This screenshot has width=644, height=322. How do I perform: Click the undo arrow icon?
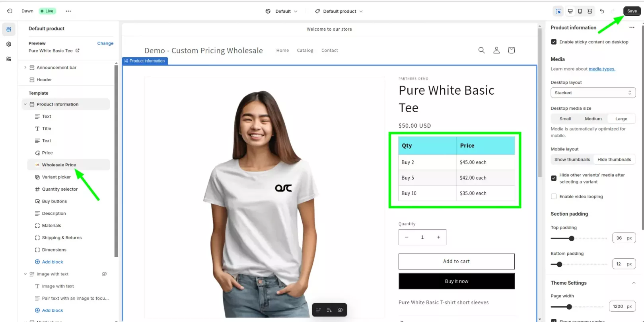click(x=602, y=11)
